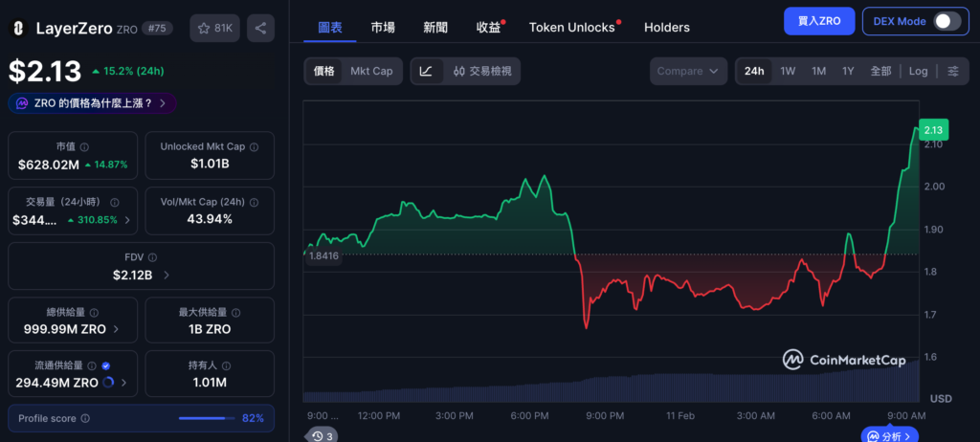Select the line chart icon
This screenshot has height=442, width=980.
point(426,71)
